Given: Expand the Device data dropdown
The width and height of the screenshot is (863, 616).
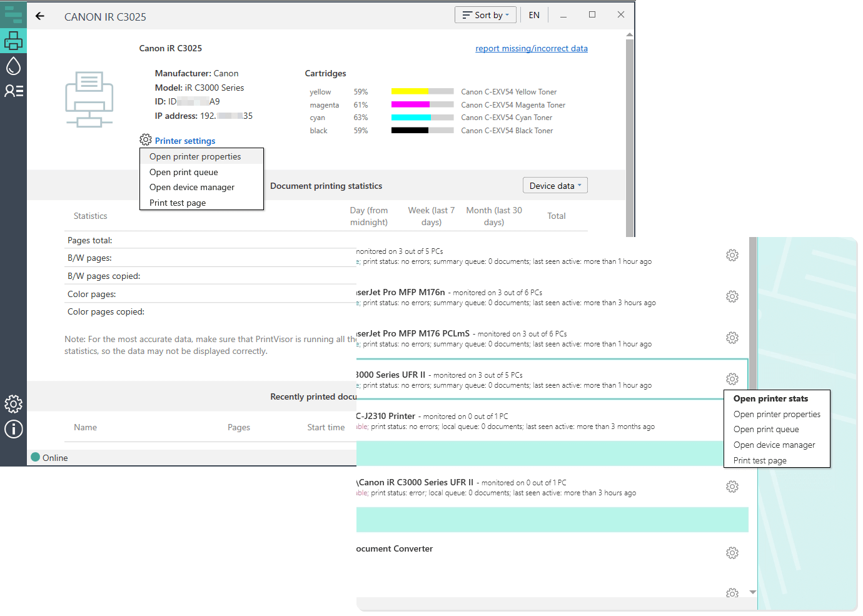Looking at the screenshot, I should 555,186.
